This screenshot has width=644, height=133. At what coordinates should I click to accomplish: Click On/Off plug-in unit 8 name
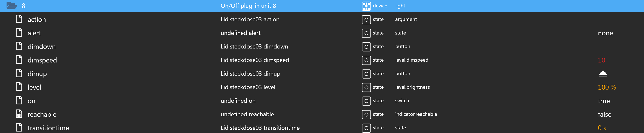[248, 6]
